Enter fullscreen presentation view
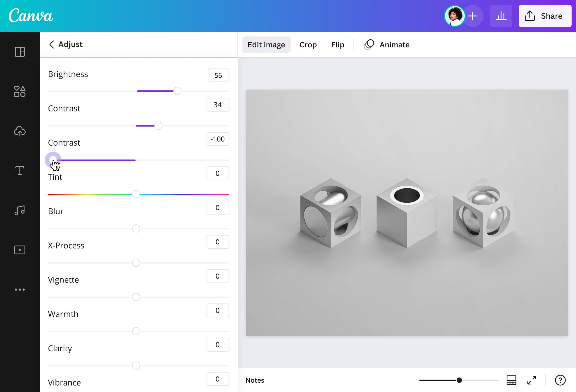Viewport: 576px width, 392px height. (532, 380)
